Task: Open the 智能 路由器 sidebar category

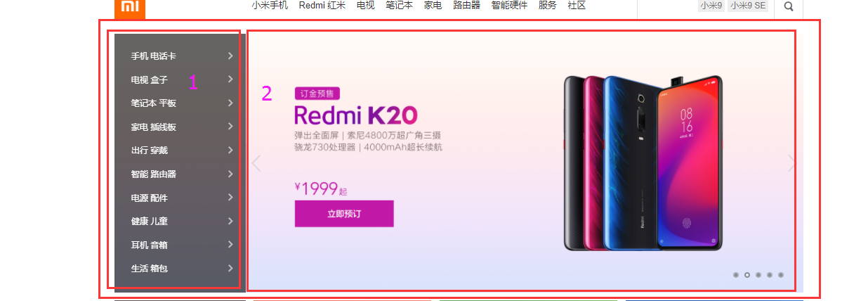Action: pos(153,174)
